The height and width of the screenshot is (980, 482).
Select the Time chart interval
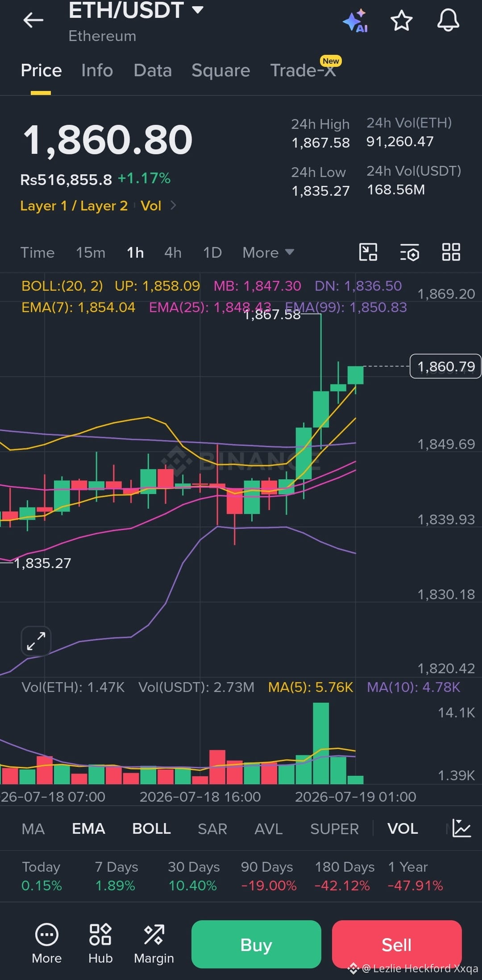tap(37, 252)
